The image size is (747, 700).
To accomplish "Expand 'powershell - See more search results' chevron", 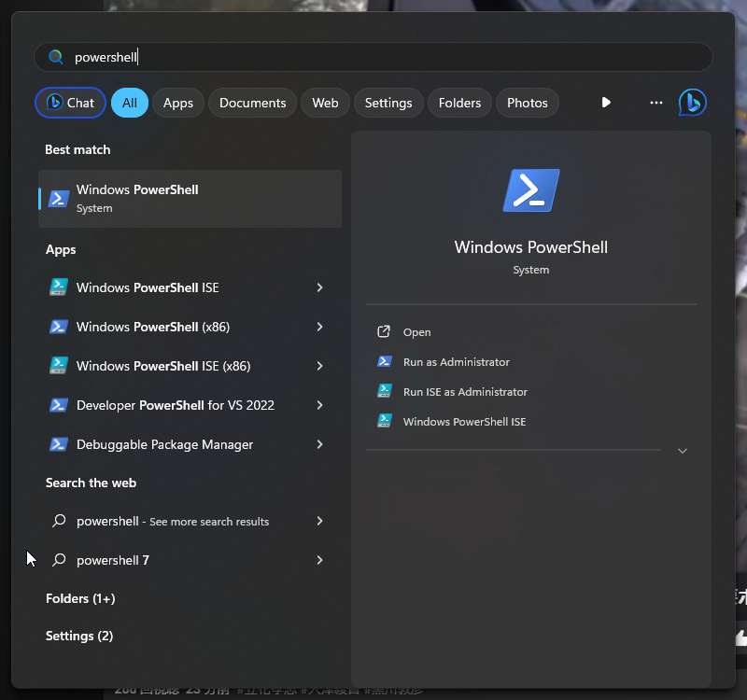I will [319, 521].
